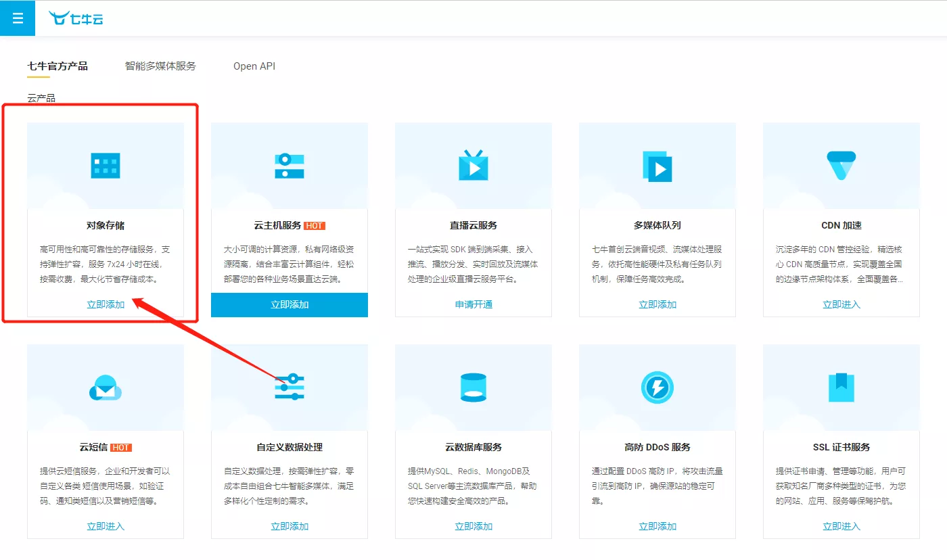Screen dimensions: 947x560
Task: Click 立即添加 under 多媒体队列
Action: click(x=657, y=304)
